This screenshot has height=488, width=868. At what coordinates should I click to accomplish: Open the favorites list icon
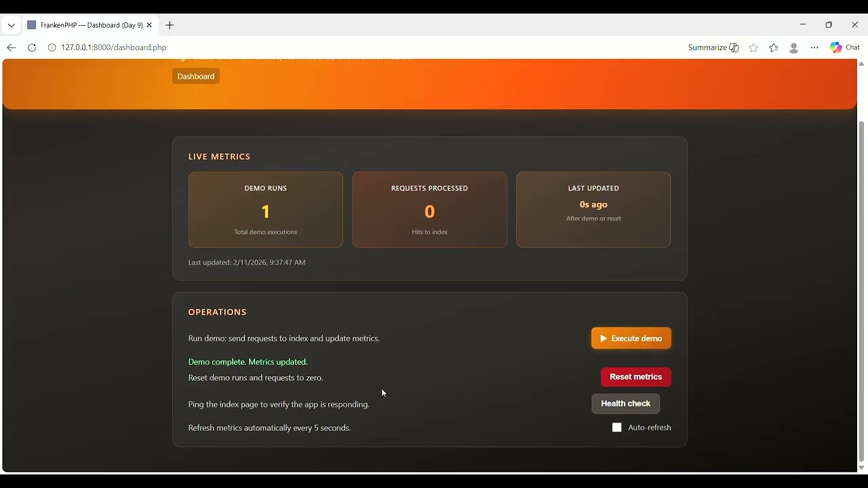coord(774,47)
